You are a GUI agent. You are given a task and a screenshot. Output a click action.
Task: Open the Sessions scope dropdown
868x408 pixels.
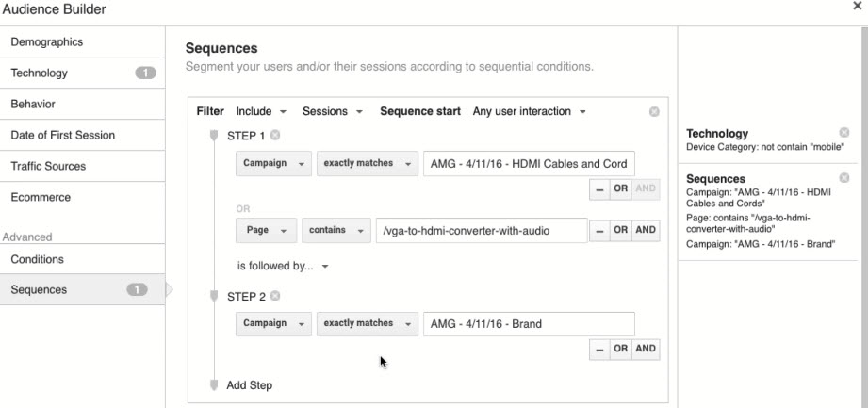[x=333, y=111]
